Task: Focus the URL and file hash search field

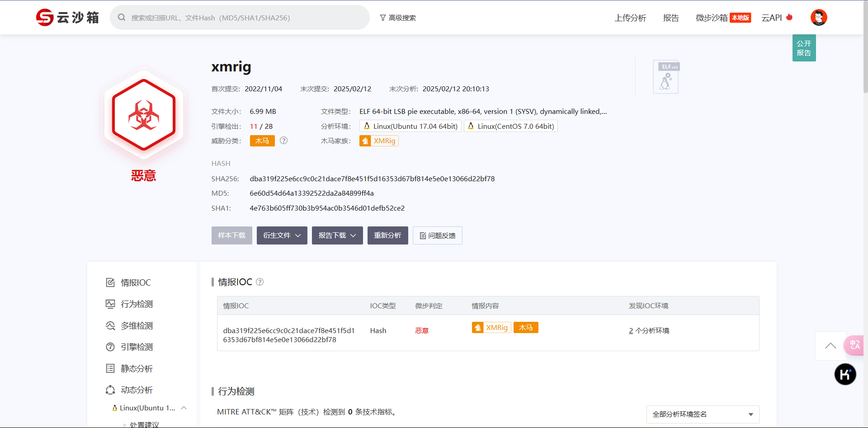Action: (x=240, y=18)
